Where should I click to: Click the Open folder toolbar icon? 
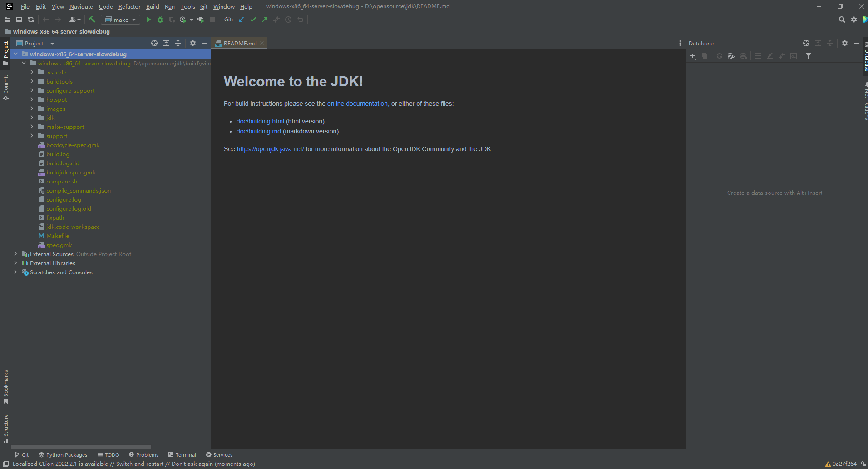[7, 20]
